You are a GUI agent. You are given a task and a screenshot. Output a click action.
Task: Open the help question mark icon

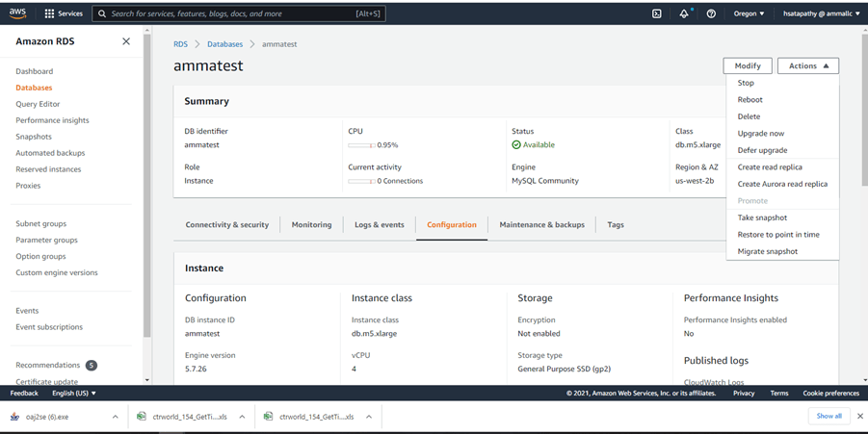coord(711,13)
